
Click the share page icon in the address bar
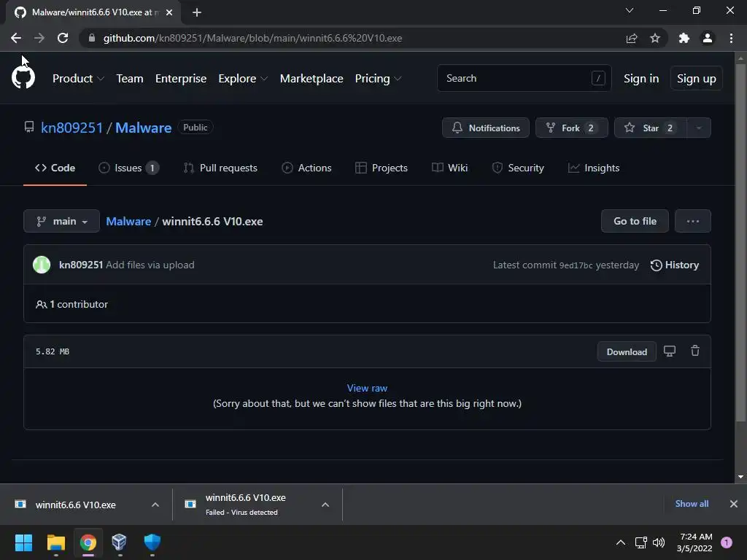(632, 38)
